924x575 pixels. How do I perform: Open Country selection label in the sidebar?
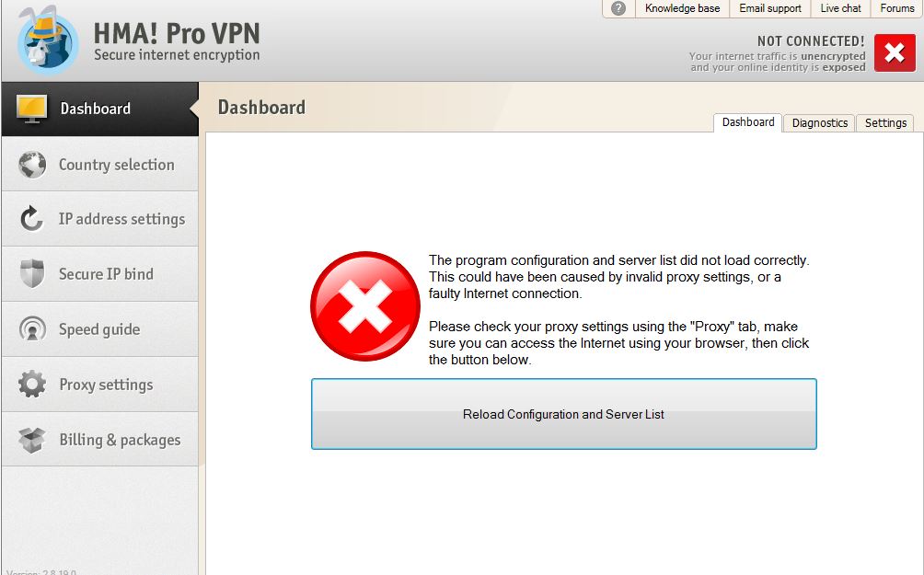[x=117, y=165]
